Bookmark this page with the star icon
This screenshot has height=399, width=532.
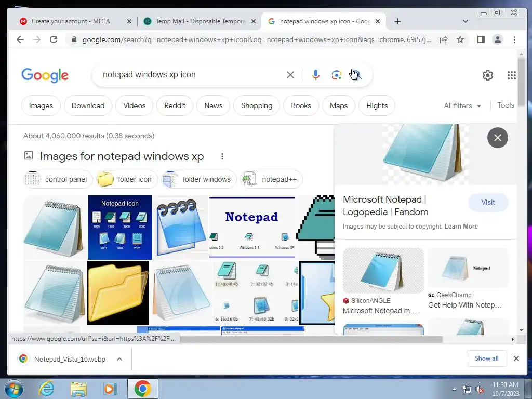[460, 39]
